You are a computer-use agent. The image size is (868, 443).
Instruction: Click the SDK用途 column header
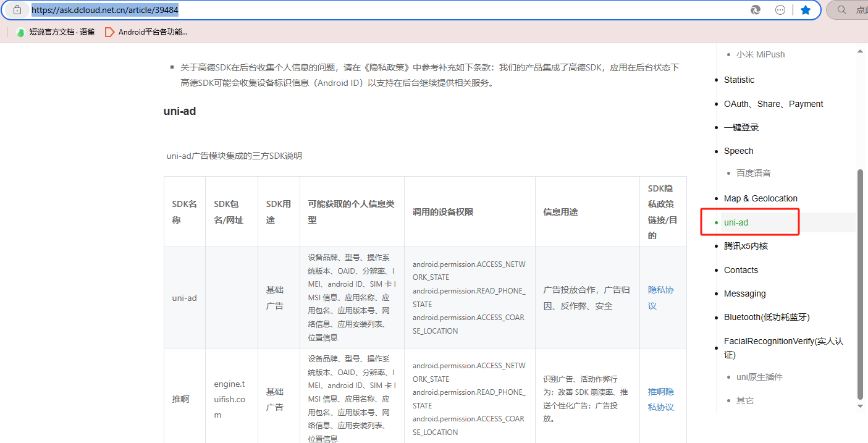(279, 212)
